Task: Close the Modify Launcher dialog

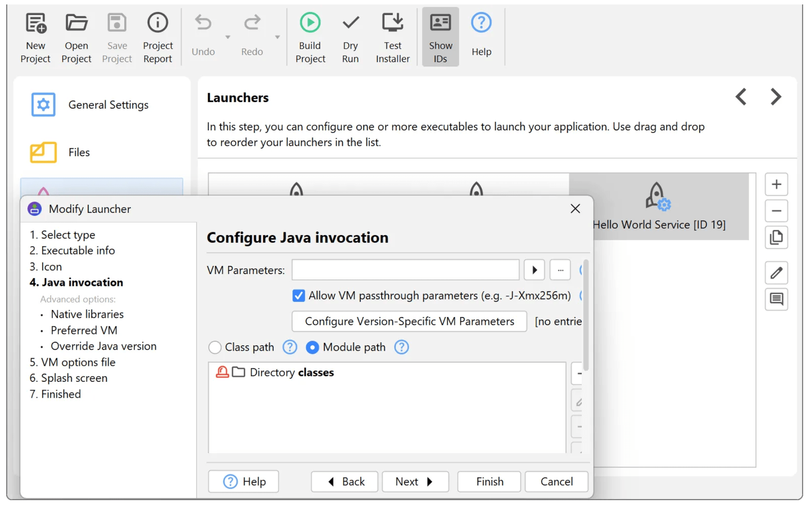Action: point(575,208)
